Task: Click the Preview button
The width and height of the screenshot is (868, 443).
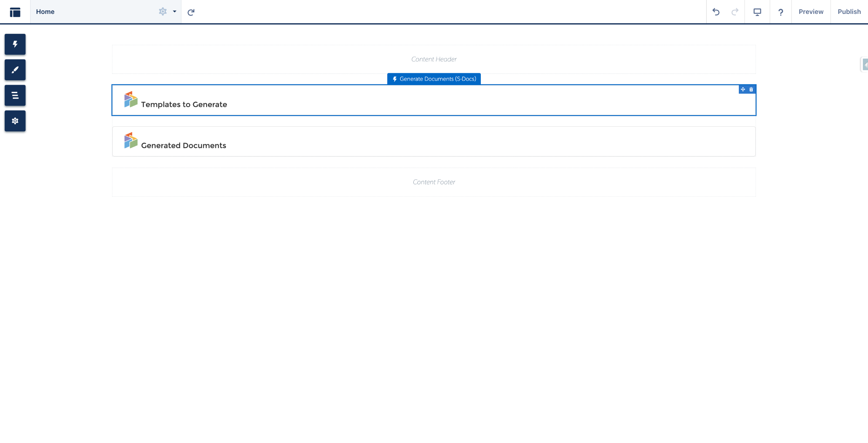Action: coord(811,12)
